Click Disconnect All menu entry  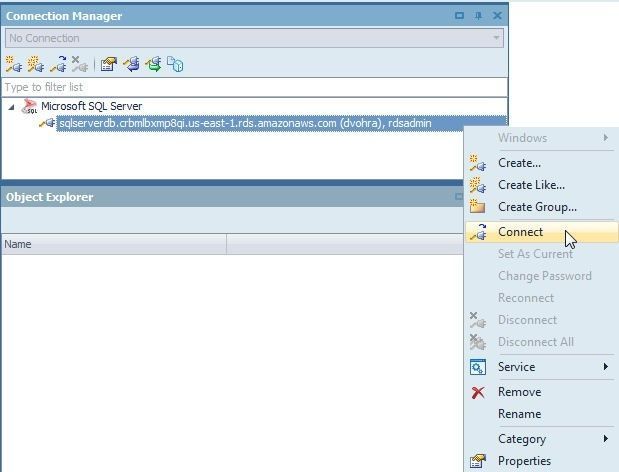click(x=541, y=342)
